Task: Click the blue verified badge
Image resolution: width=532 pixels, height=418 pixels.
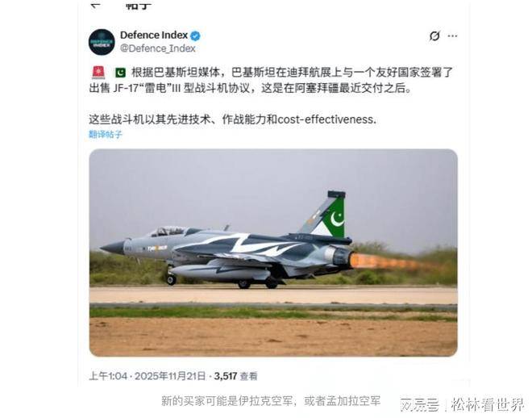Action: (195, 36)
